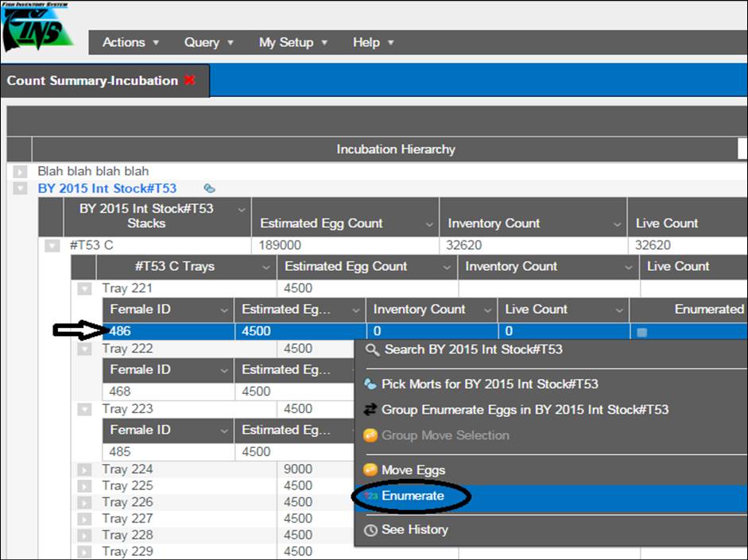Select the Female ID 468 cell
Viewport: 748px width, 560px height.
click(x=121, y=392)
